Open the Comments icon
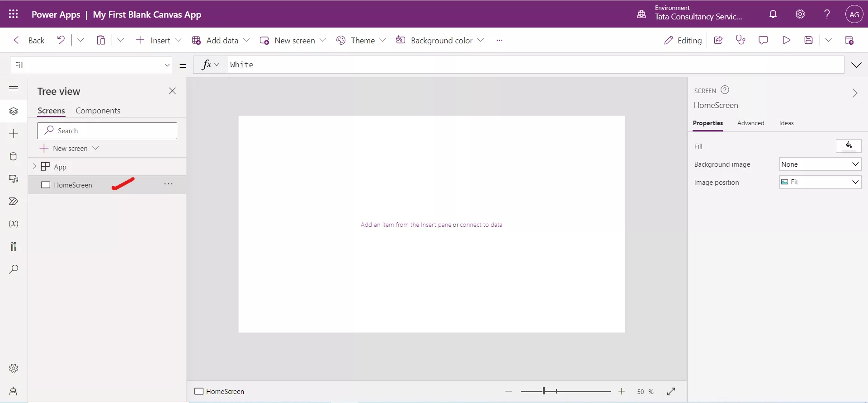868x403 pixels. coord(763,40)
